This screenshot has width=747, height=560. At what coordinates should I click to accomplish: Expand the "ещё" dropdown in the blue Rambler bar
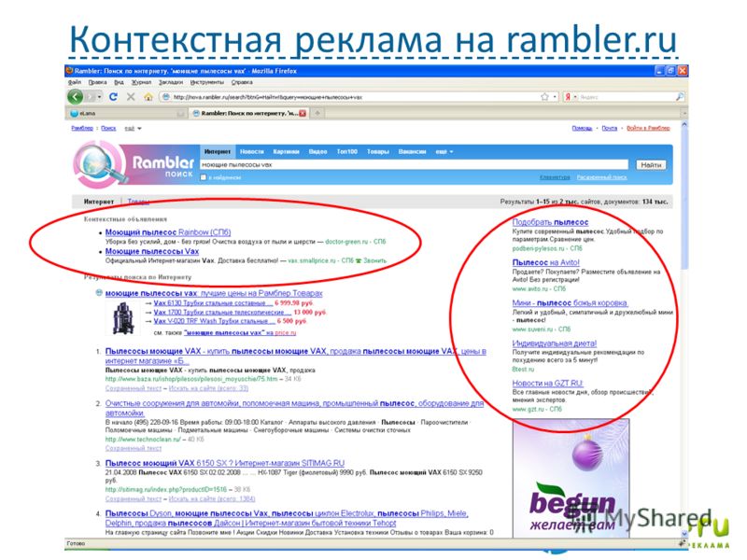coord(444,152)
